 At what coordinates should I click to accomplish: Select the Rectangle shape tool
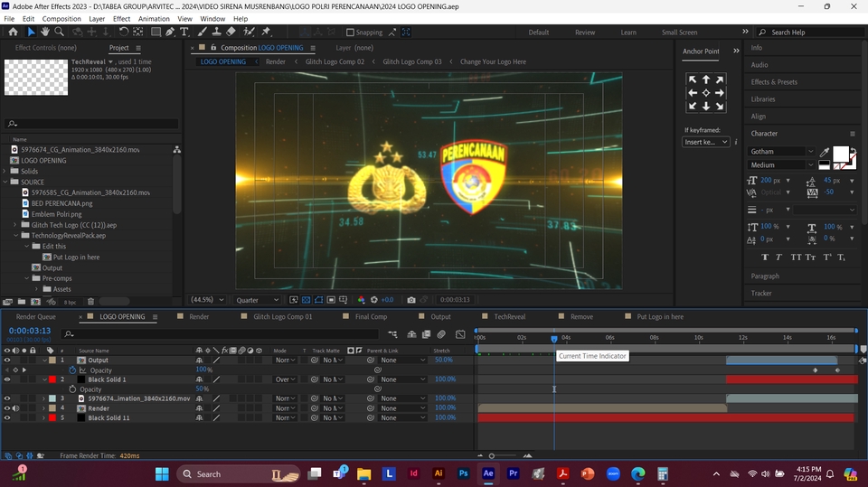pos(156,33)
